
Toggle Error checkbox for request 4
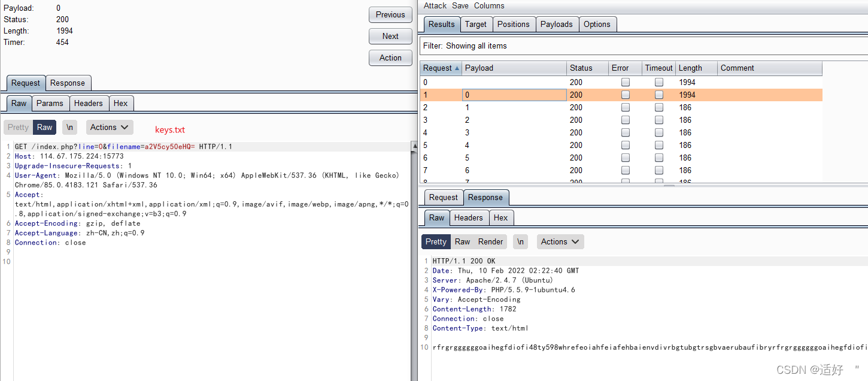tap(626, 132)
